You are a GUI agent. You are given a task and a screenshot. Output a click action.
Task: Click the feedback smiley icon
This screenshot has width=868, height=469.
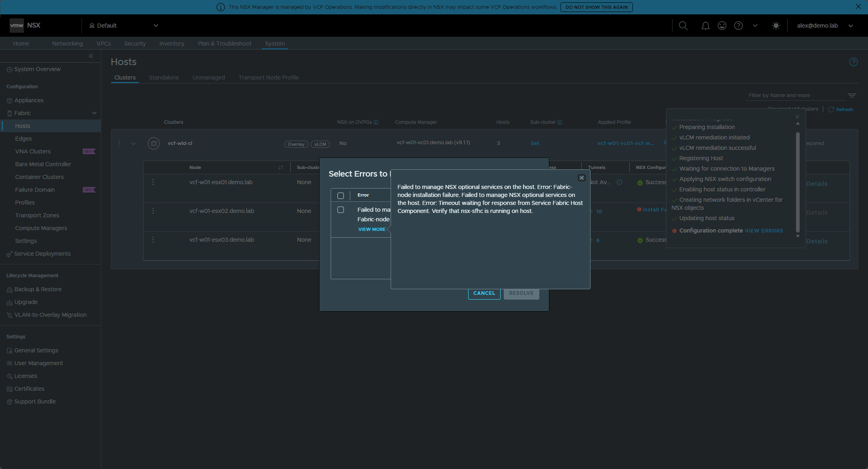pyautogui.click(x=722, y=26)
